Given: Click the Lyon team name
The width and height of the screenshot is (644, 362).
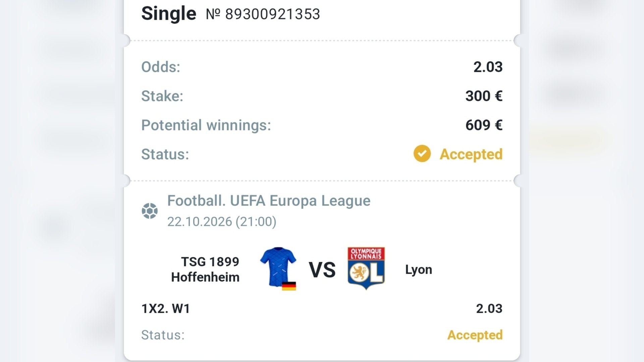Looking at the screenshot, I should click(x=419, y=270).
